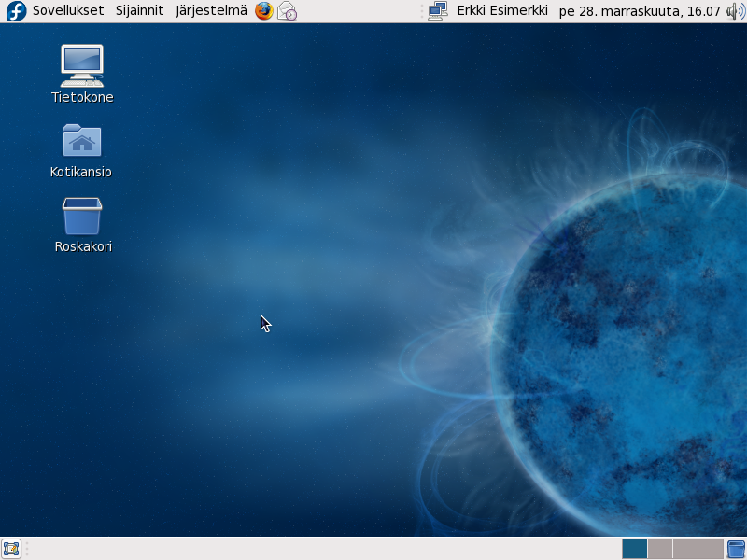Select the Tietokone desktop icon
This screenshot has width=747, height=560.
coord(82,65)
